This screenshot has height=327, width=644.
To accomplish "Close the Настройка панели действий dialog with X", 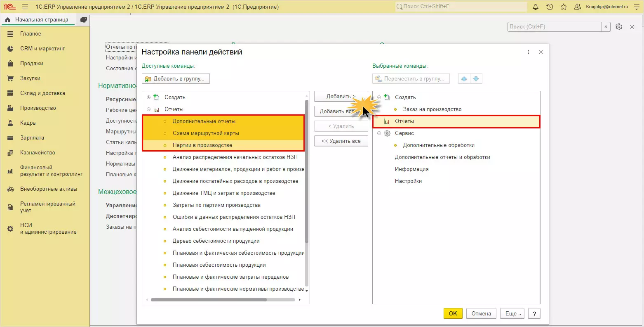I will (x=541, y=52).
